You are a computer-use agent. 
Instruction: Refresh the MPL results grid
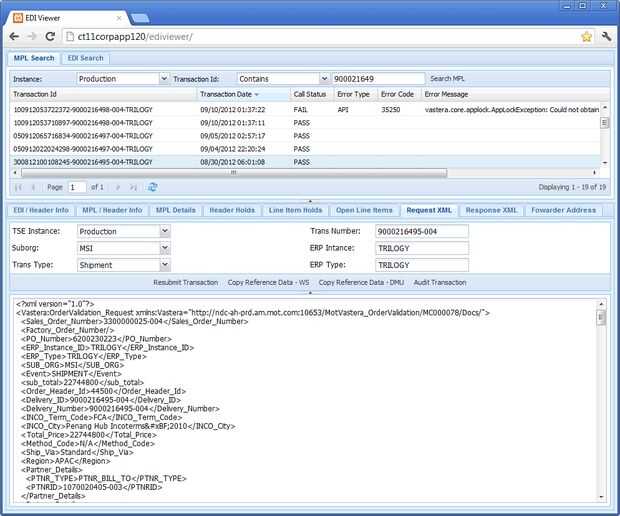(153, 187)
